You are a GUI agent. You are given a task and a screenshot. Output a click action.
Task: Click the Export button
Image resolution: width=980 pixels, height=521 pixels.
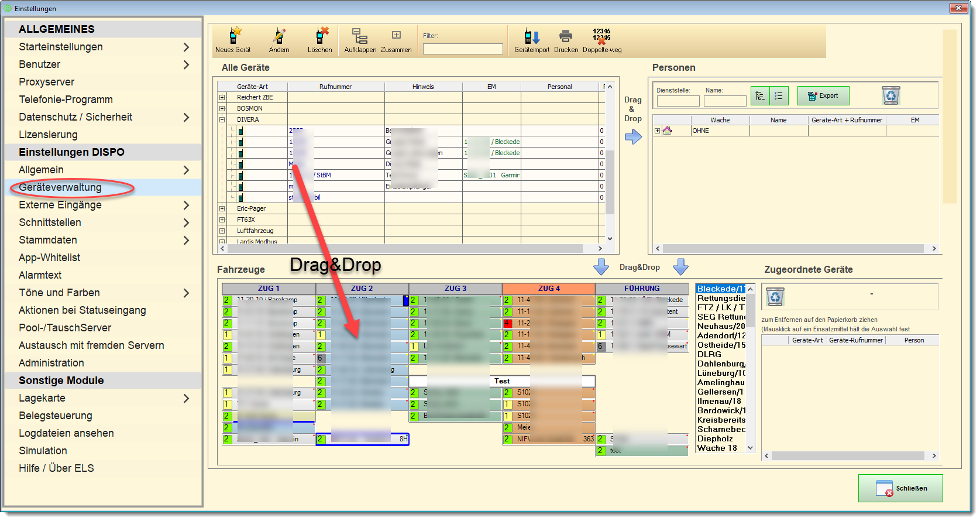(x=823, y=96)
